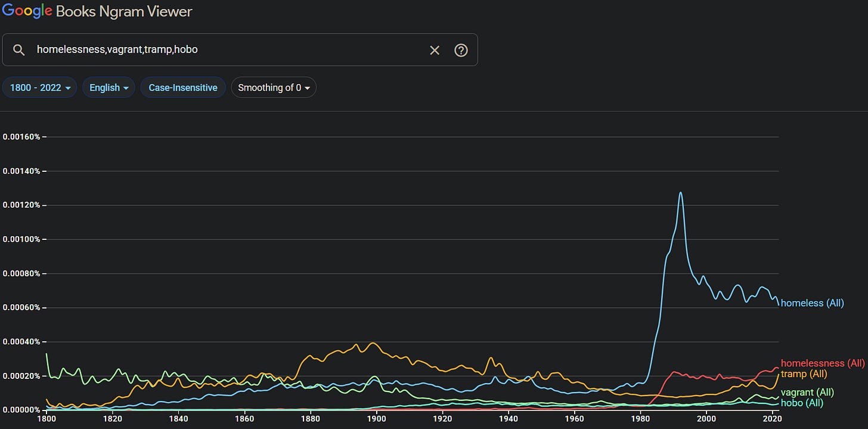Click the blue homeless peak near 1992
The height and width of the screenshot is (429, 868).
pos(680,193)
